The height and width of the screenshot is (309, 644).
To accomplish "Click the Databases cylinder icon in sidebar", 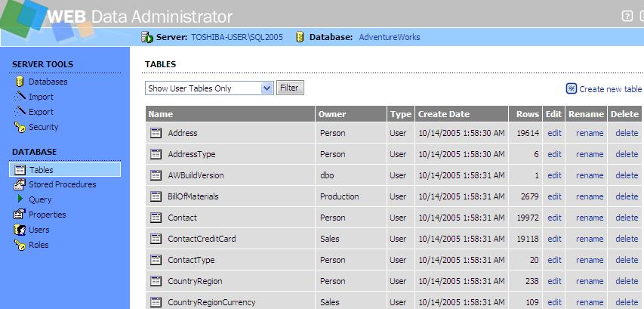I will [20, 82].
